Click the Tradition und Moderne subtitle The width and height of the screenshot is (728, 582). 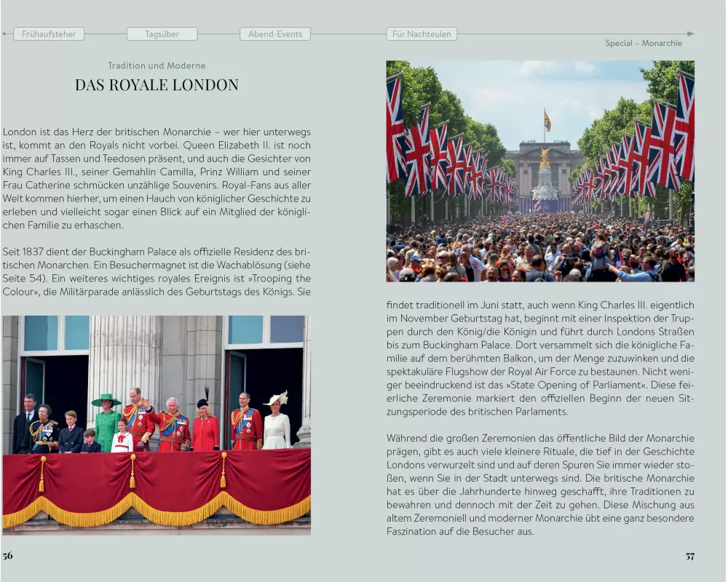pyautogui.click(x=157, y=65)
